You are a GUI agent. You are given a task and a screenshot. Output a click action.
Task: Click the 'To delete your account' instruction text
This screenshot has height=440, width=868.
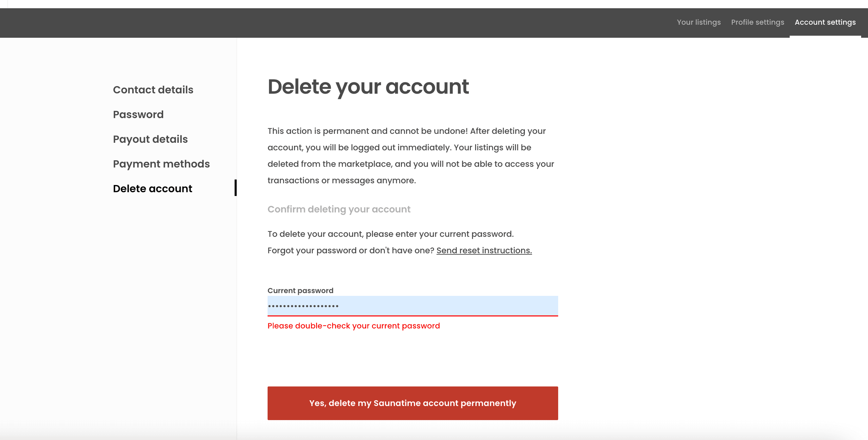391,234
